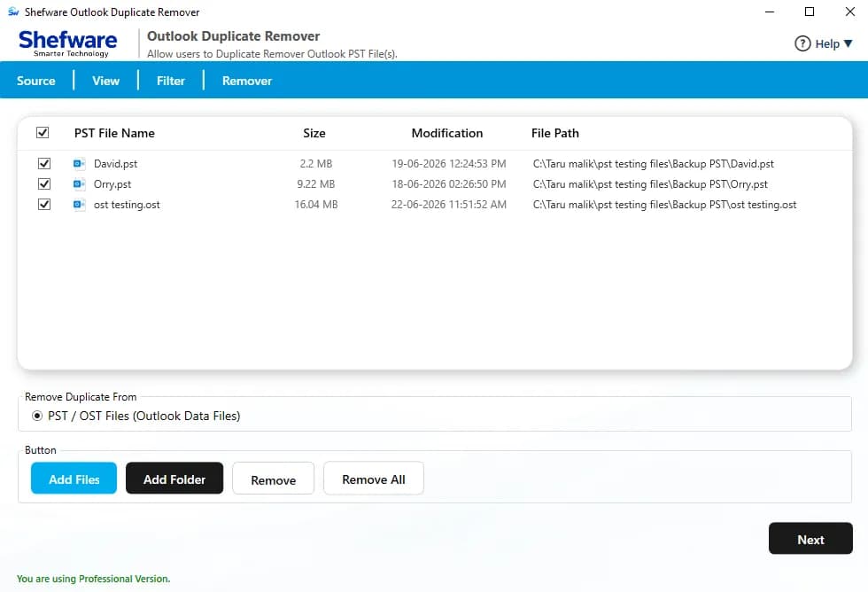Select PST / OST Files radio button
Screen dimensions: 868x592
coord(37,416)
